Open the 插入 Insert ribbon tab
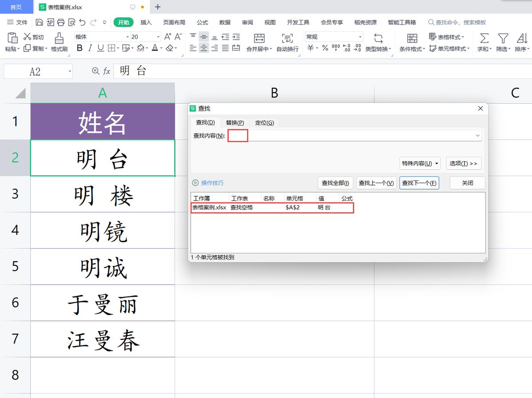This screenshot has width=532, height=398. pos(146,22)
